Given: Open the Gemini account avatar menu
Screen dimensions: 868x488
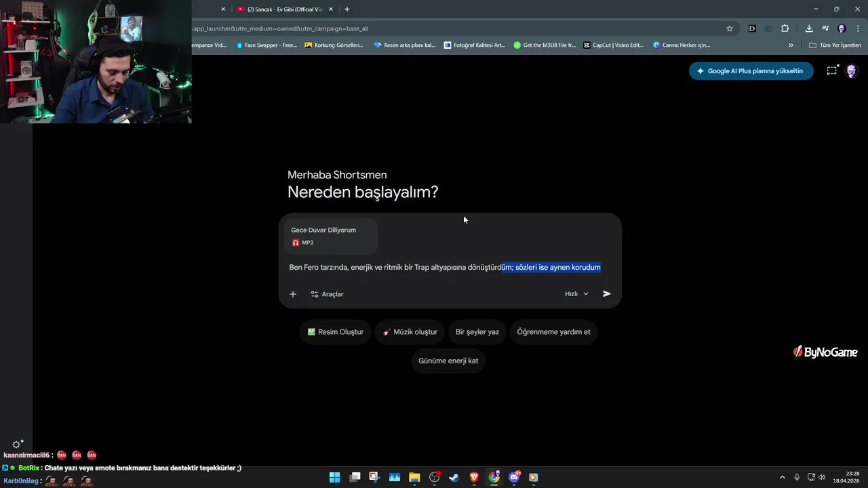Looking at the screenshot, I should pyautogui.click(x=852, y=71).
